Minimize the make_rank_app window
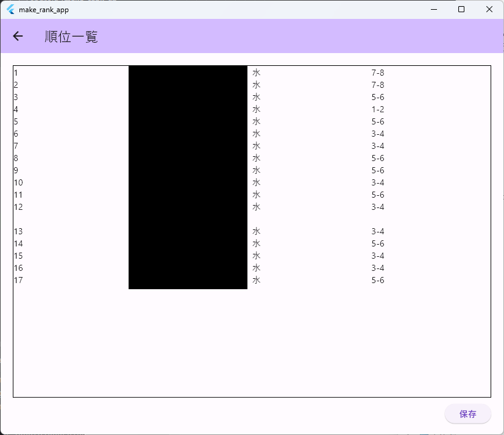The width and height of the screenshot is (504, 435). tap(434, 9)
